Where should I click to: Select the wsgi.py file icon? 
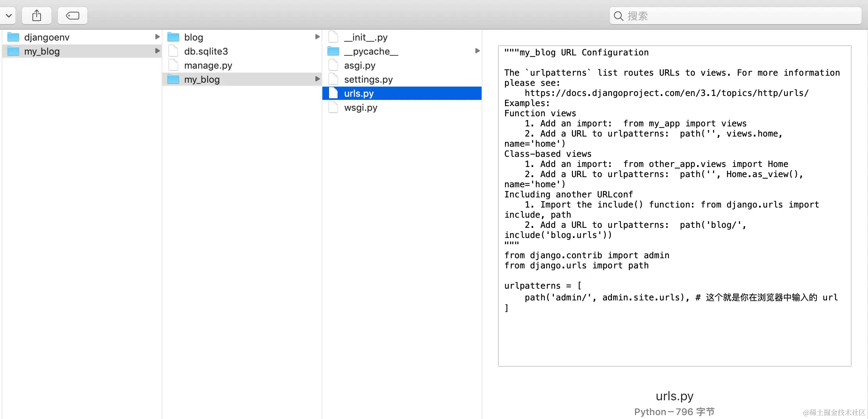333,107
